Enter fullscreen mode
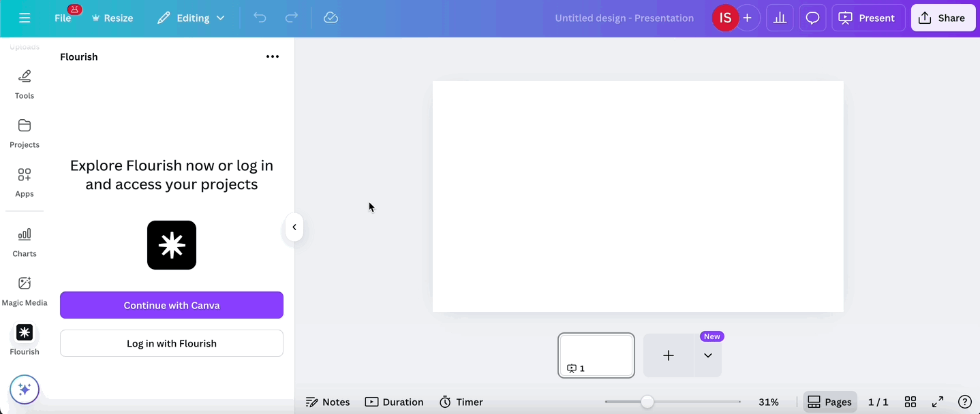Image resolution: width=980 pixels, height=414 pixels. click(x=938, y=402)
